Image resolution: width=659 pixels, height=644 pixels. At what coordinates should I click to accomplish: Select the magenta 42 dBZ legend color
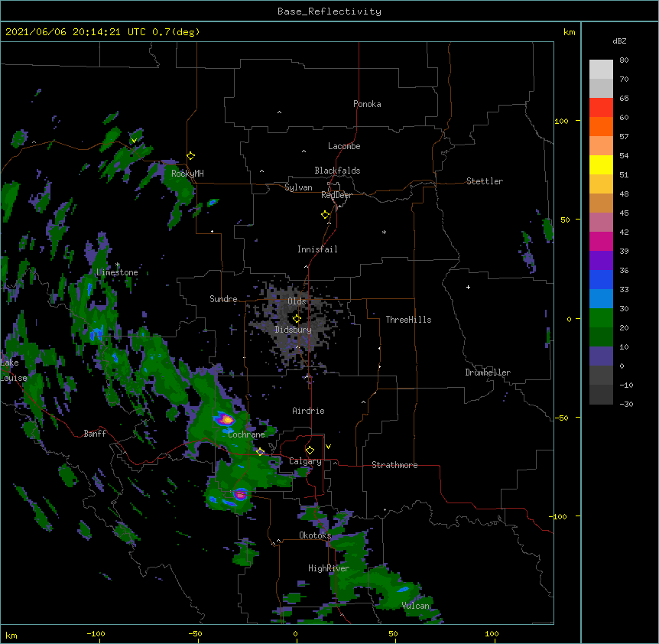601,241
